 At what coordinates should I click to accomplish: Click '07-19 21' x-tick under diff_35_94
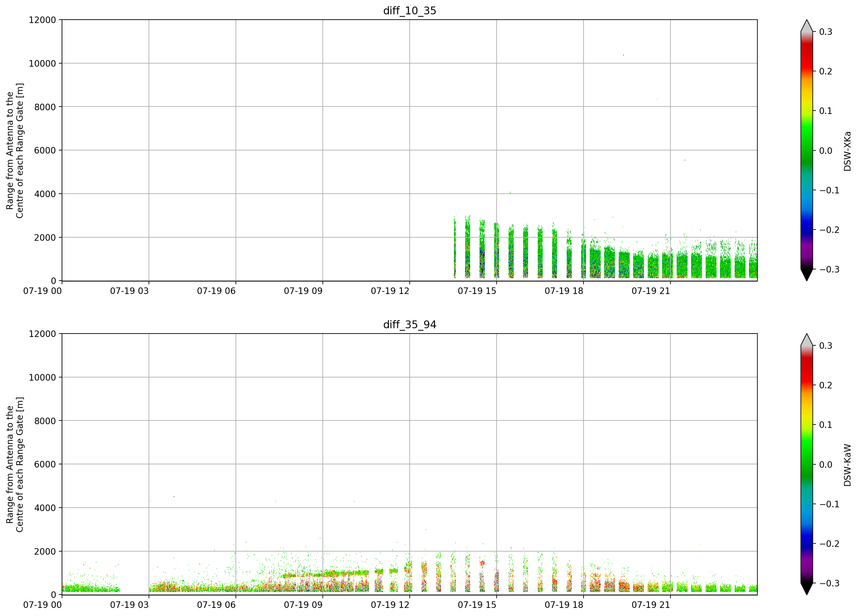click(651, 605)
